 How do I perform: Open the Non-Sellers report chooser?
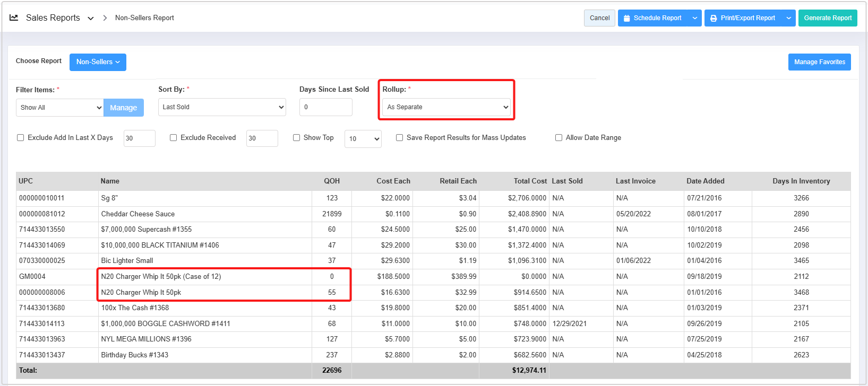pyautogui.click(x=98, y=62)
